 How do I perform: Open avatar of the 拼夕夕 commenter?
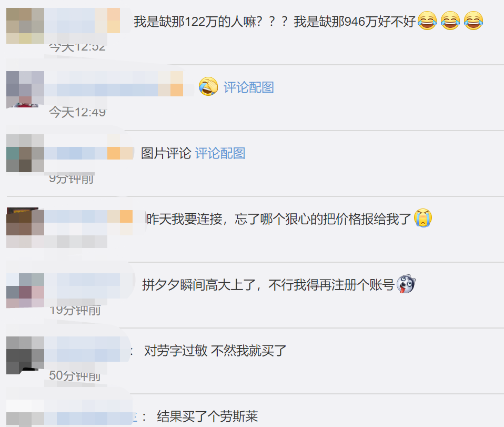25,291
